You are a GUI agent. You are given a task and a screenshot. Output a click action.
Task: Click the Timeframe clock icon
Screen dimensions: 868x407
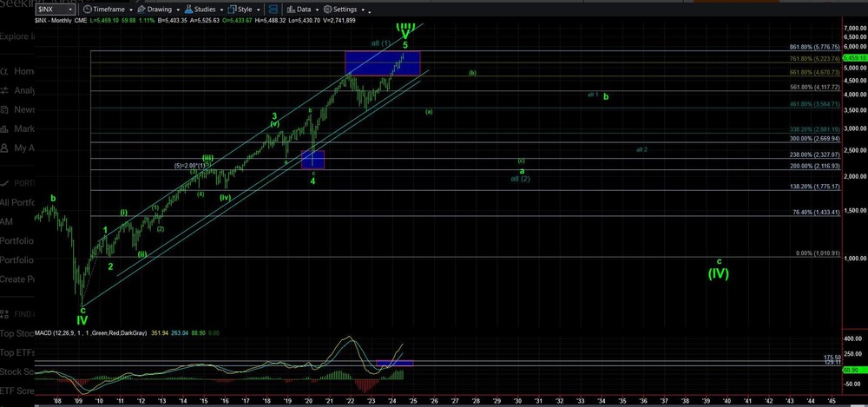87,10
